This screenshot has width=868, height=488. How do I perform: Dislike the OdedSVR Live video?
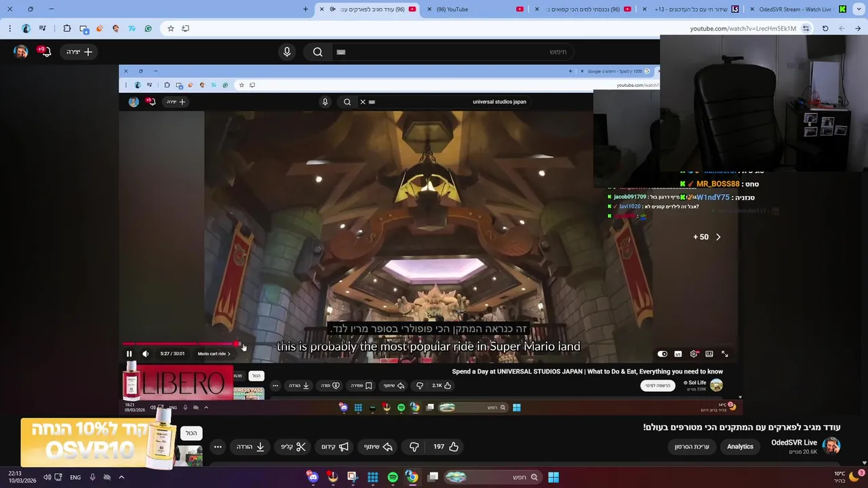[x=414, y=447]
